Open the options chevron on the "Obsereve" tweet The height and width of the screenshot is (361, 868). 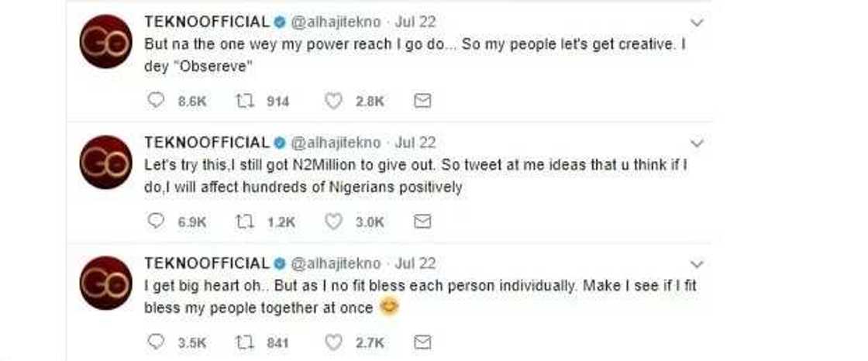[x=697, y=22]
